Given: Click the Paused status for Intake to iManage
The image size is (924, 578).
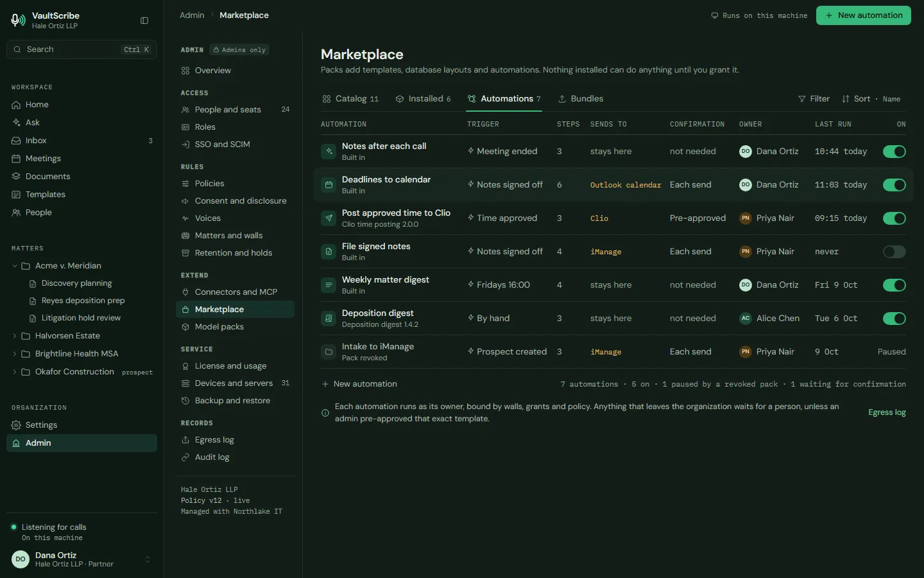Looking at the screenshot, I should [x=892, y=352].
